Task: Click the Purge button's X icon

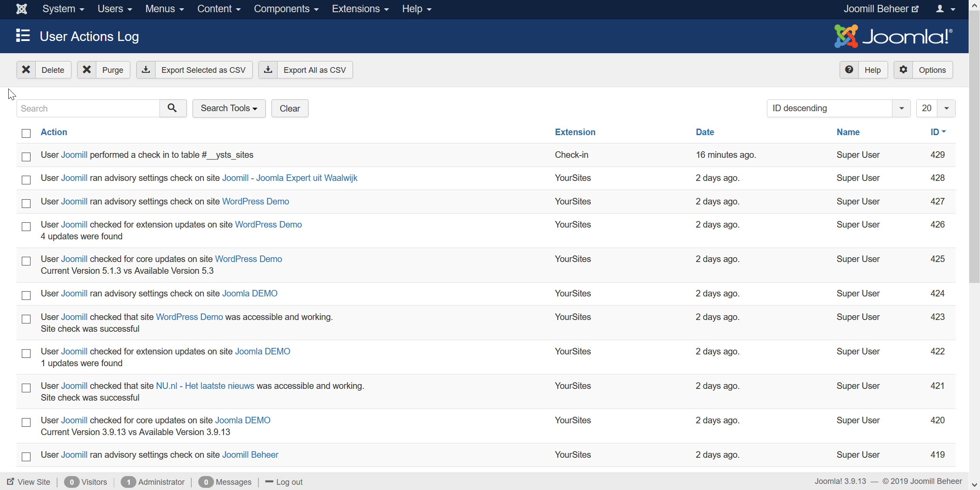Action: [87, 70]
